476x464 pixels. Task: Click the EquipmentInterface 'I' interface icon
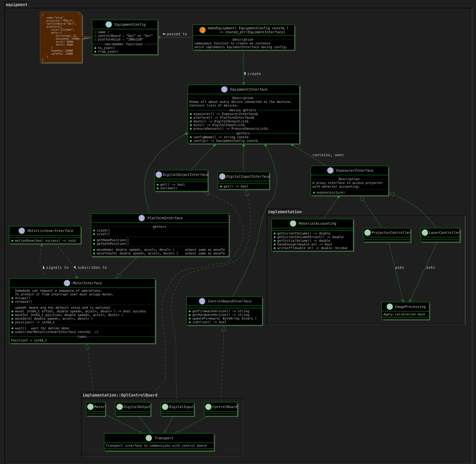(x=224, y=89)
